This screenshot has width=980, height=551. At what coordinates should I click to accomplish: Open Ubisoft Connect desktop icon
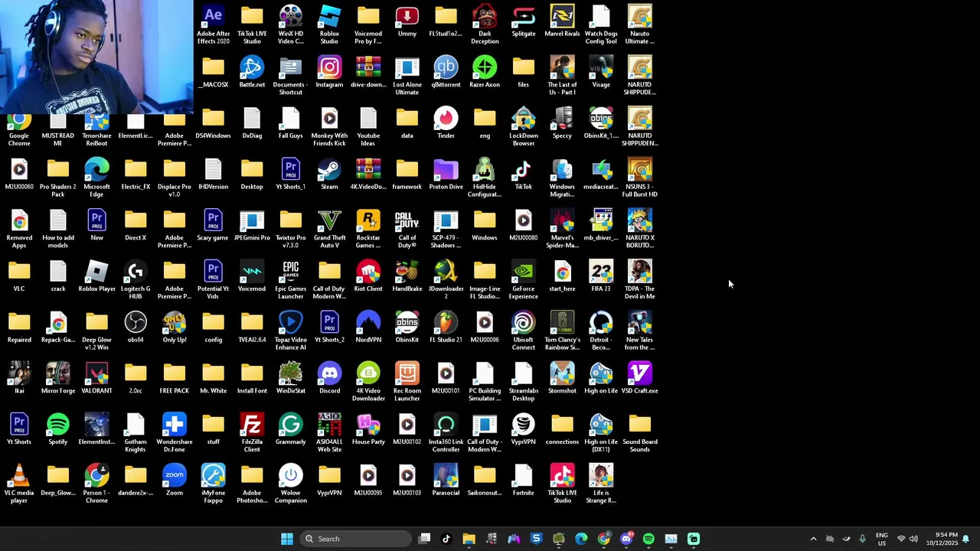524,331
